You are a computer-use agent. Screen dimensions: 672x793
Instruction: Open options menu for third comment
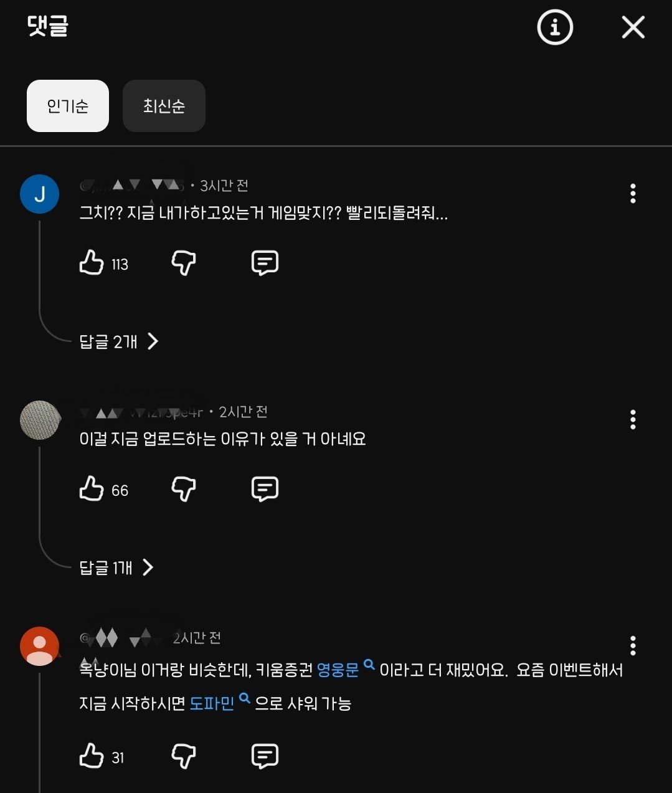coord(633,646)
